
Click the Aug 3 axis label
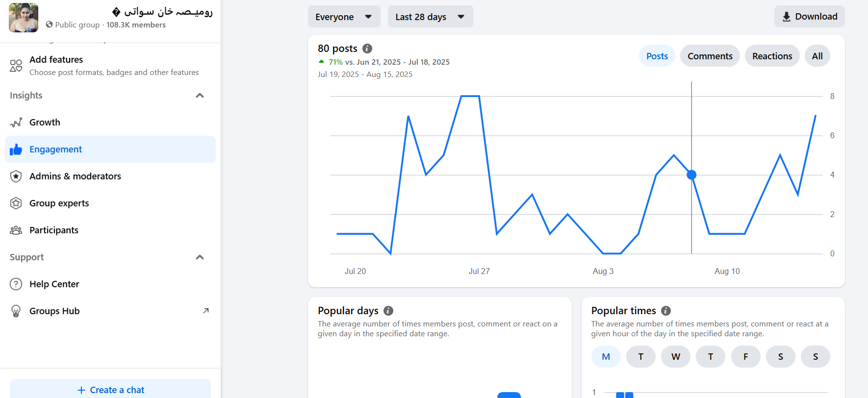click(x=603, y=271)
